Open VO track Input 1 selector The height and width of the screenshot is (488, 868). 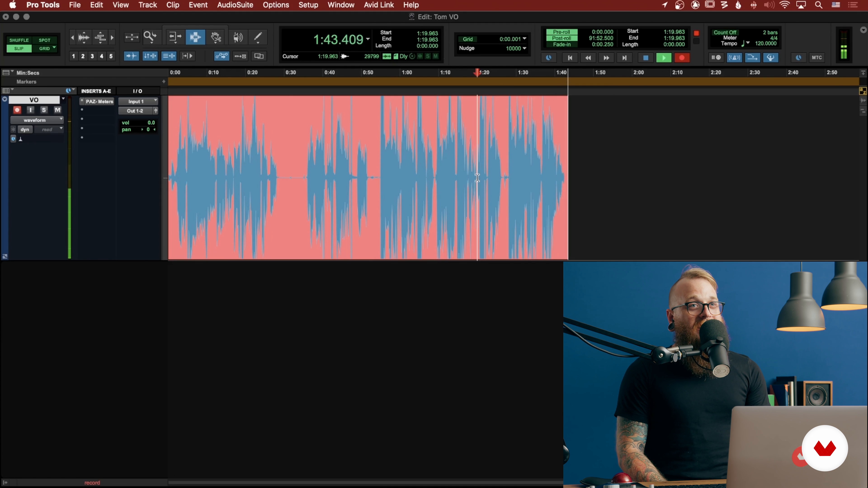coord(138,101)
